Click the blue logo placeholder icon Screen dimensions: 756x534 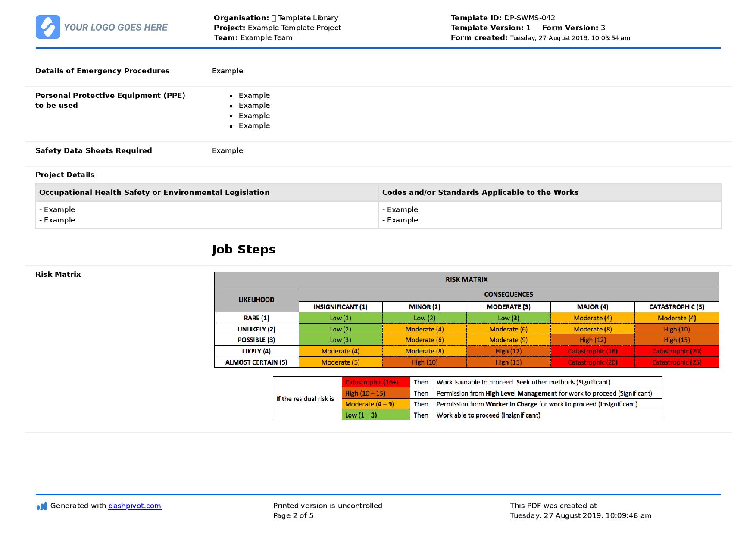coord(48,27)
